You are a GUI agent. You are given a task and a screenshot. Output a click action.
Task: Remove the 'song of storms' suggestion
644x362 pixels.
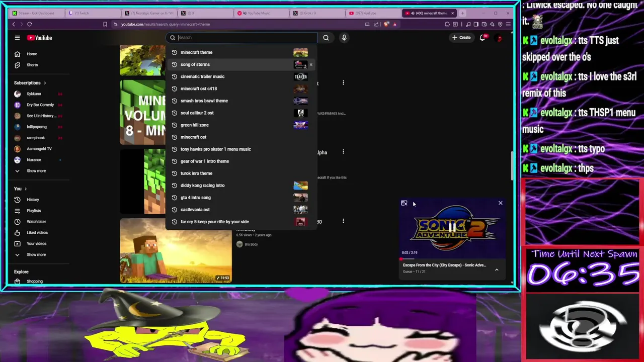(x=311, y=64)
